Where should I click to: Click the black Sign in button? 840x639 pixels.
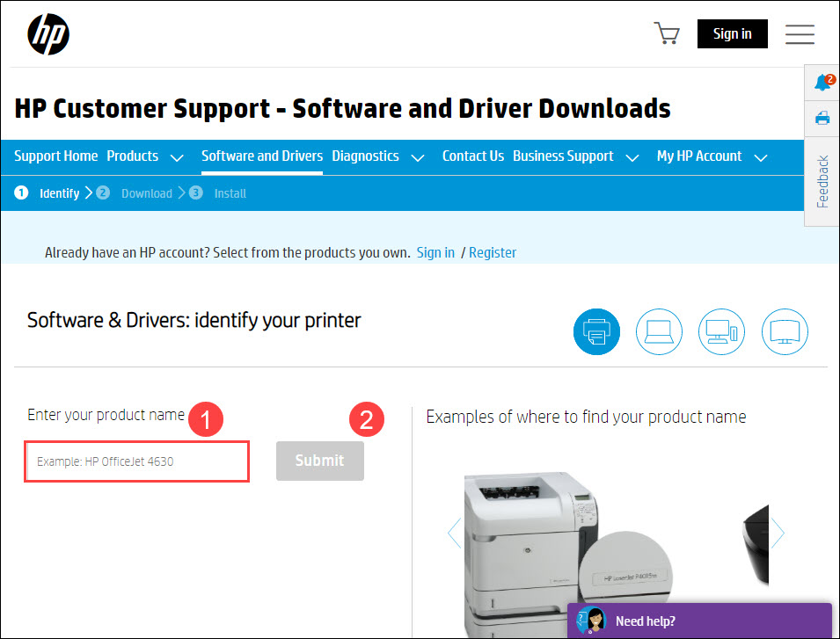[733, 33]
